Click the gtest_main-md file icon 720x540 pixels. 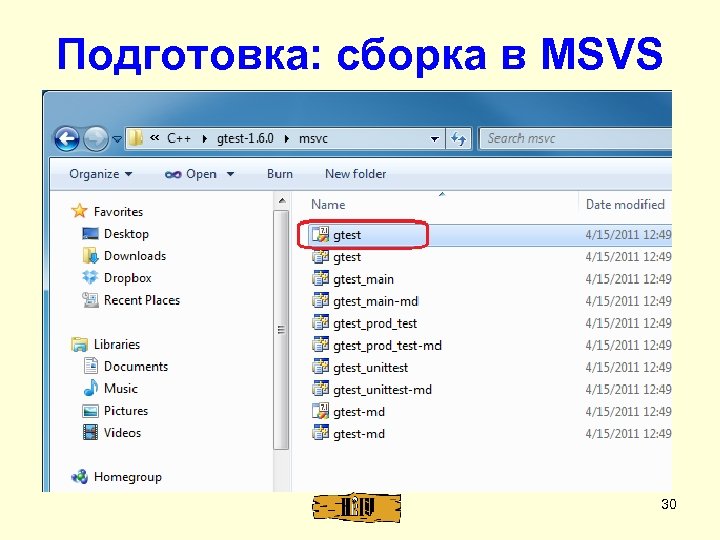321,300
